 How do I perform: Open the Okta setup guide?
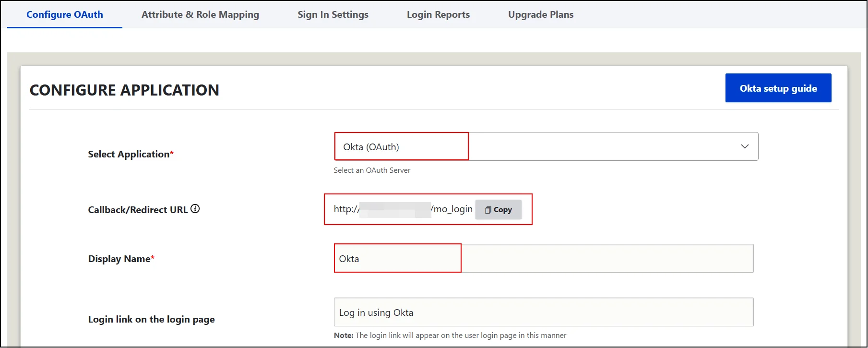pos(778,88)
